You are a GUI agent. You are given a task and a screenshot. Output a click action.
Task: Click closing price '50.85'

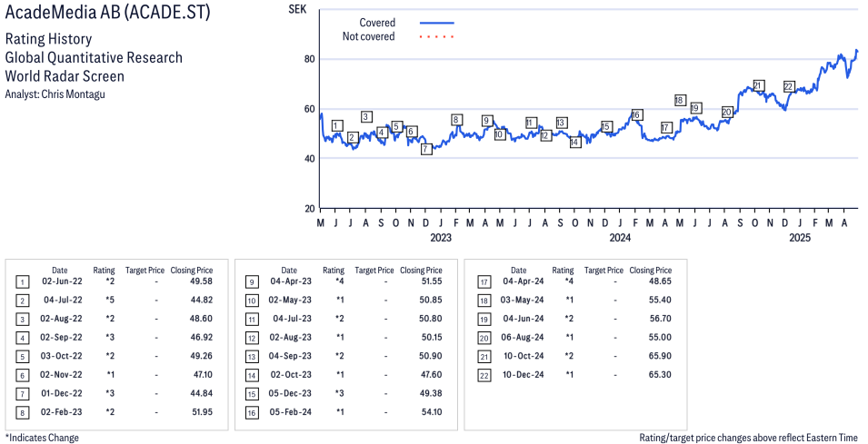[x=430, y=301]
